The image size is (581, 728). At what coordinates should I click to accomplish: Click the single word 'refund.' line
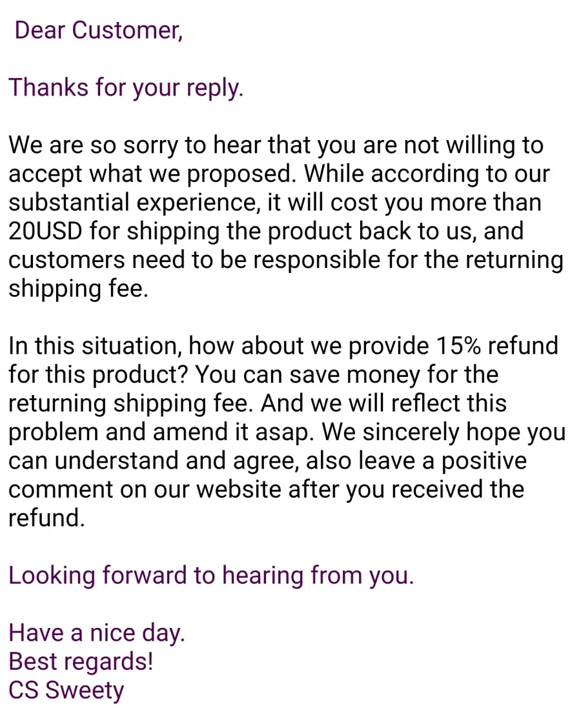pyautogui.click(x=47, y=518)
